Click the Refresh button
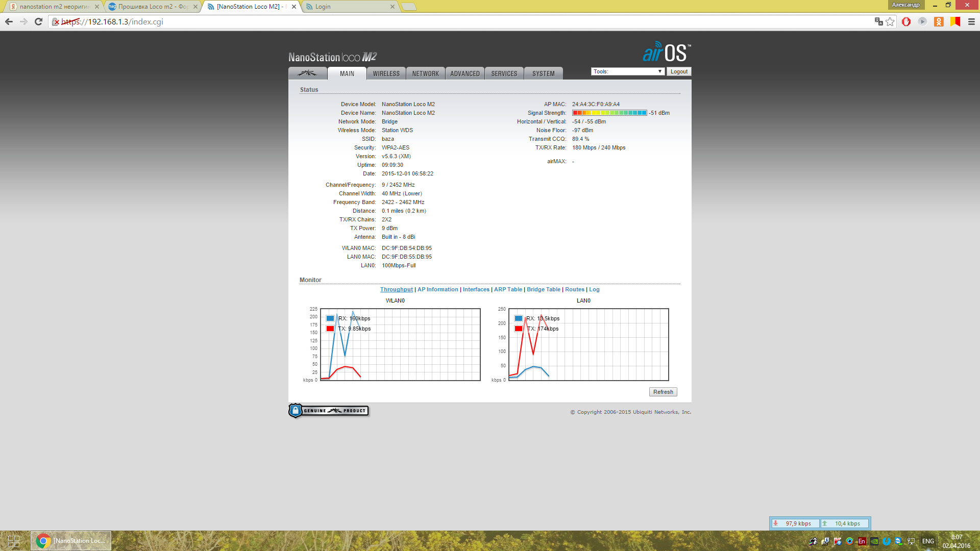 point(663,392)
